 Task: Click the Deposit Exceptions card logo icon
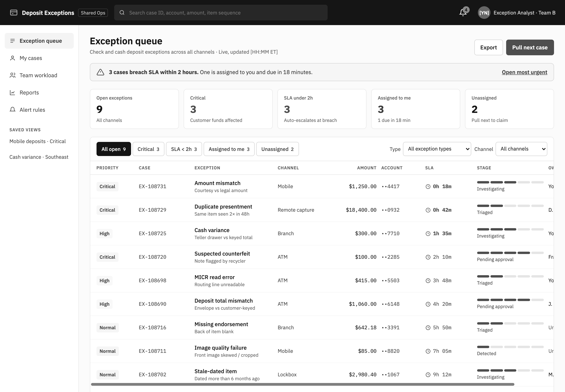pyautogui.click(x=14, y=13)
